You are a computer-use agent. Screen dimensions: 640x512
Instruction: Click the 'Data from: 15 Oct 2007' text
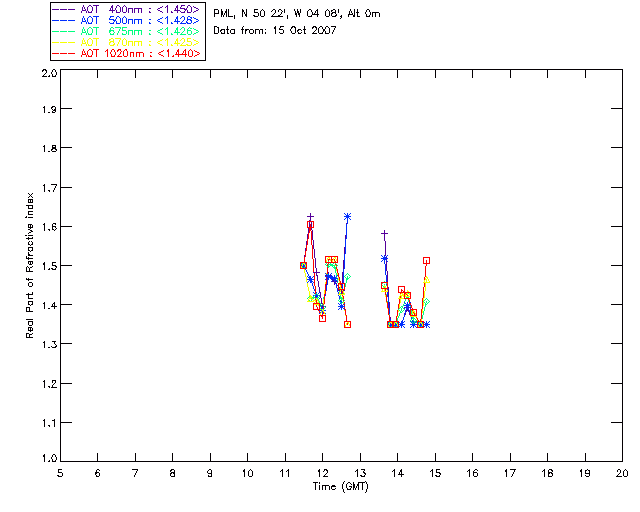275,31
